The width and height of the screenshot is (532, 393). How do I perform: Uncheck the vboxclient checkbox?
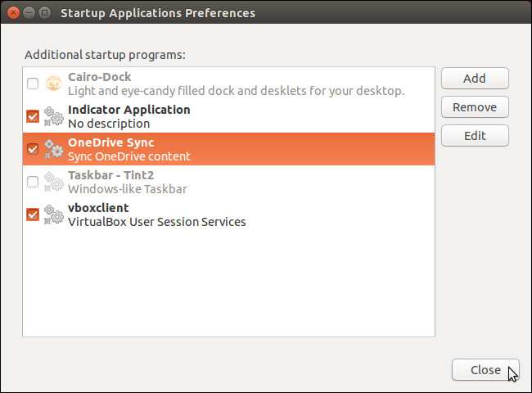33,215
